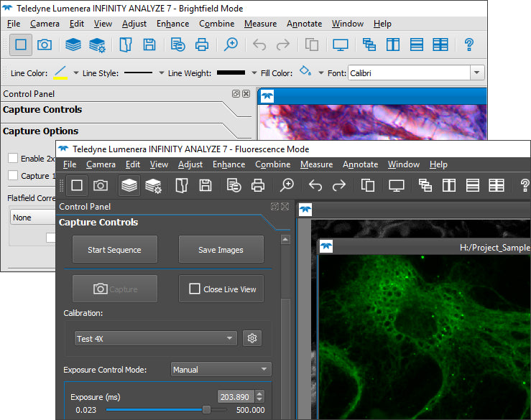Enable the 'Enable 2x' checkbox in Capture Options
The width and height of the screenshot is (531, 420).
[12, 159]
